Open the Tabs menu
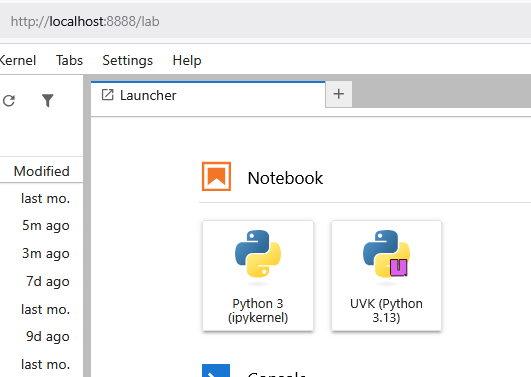The image size is (531, 377). point(69,60)
